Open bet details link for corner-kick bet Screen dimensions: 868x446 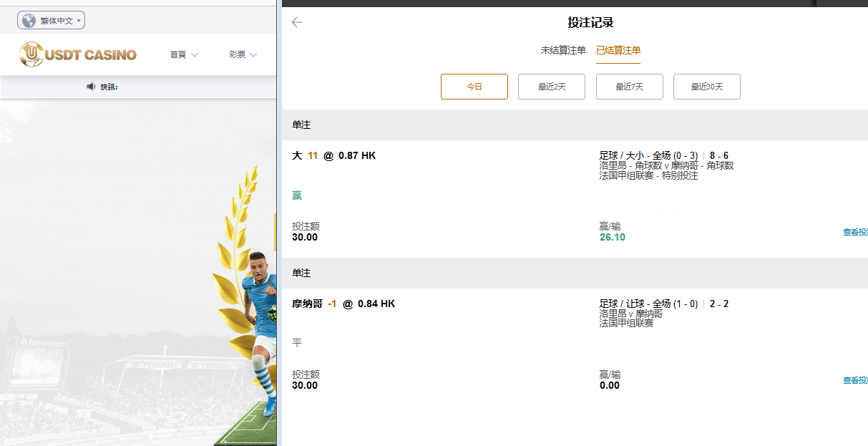point(855,232)
